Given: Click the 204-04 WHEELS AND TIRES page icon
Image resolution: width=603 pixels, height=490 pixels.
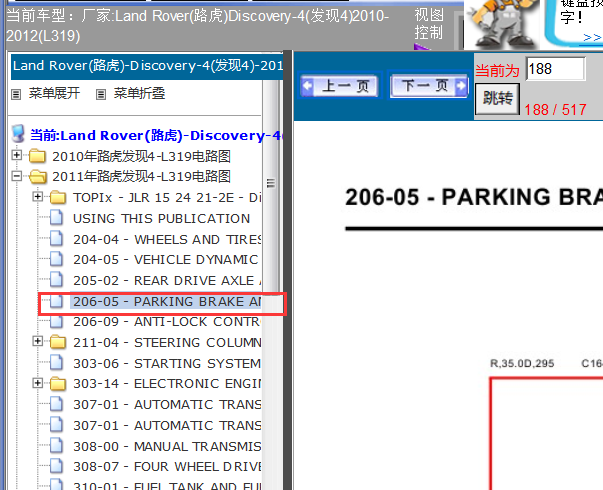Looking at the screenshot, I should [57, 238].
